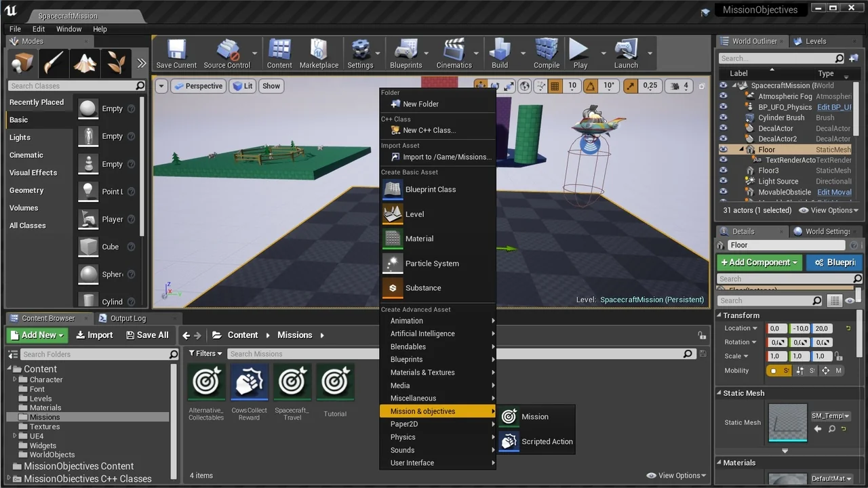Click the Import button in Content Browser
Screen dimensions: 868x488
[94, 335]
